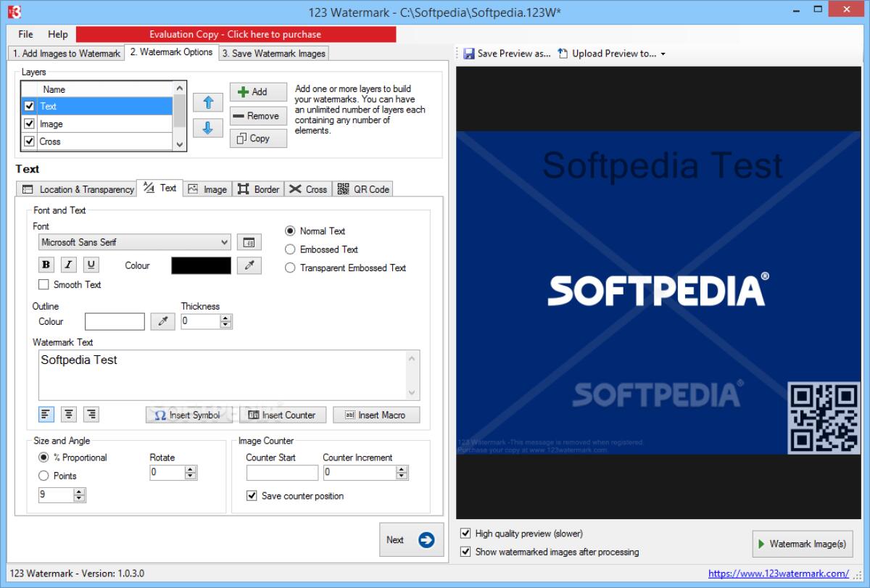Enable Smooth Text
The image size is (870, 588).
click(42, 284)
